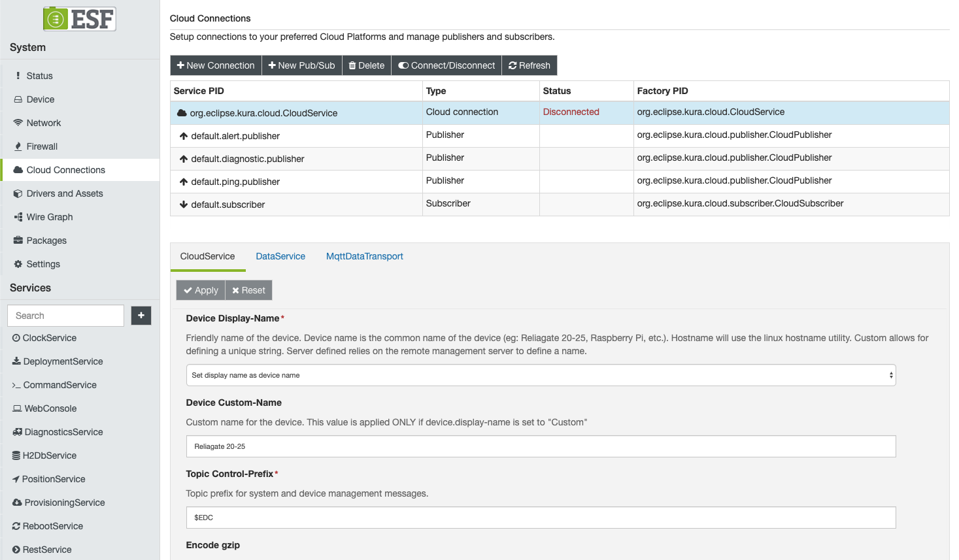
Task: Click the CommandService terminal icon
Action: (16, 386)
